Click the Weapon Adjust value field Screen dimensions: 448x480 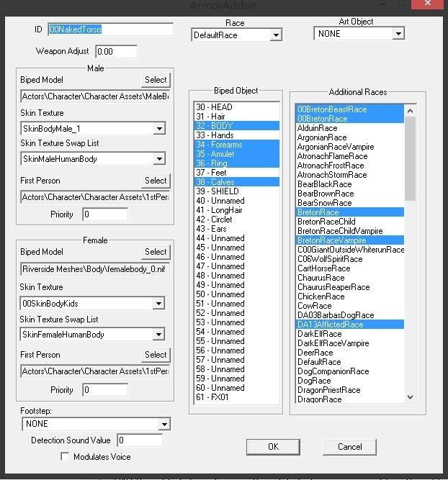pyautogui.click(x=115, y=52)
